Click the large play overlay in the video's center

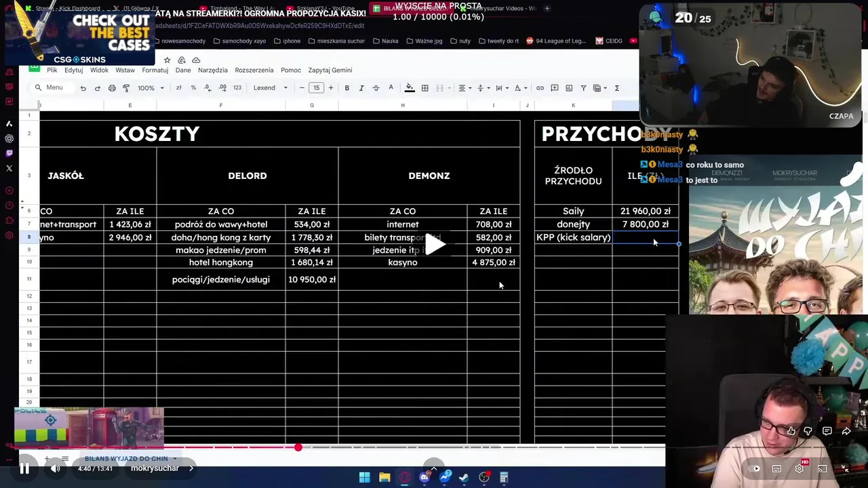(x=435, y=244)
